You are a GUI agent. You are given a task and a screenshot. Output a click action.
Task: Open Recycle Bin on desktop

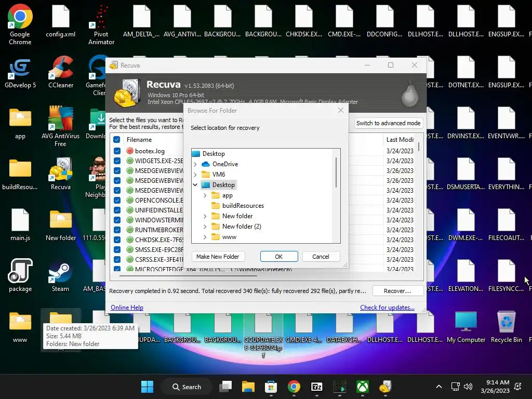[506, 327]
